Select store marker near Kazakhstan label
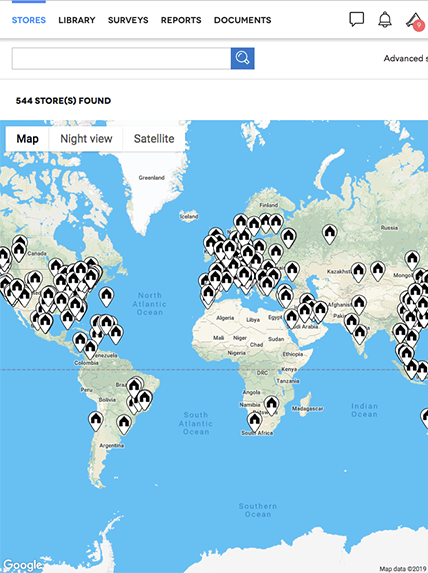428x573 pixels. pos(358,273)
